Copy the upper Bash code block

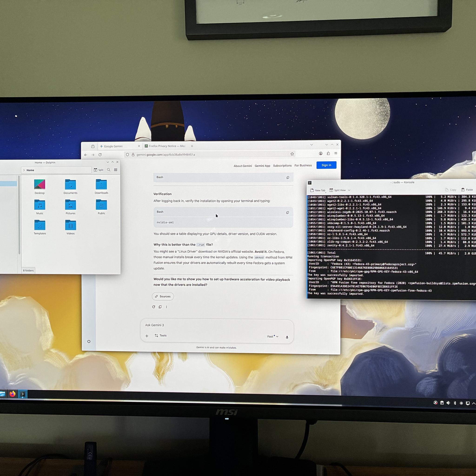[288, 177]
